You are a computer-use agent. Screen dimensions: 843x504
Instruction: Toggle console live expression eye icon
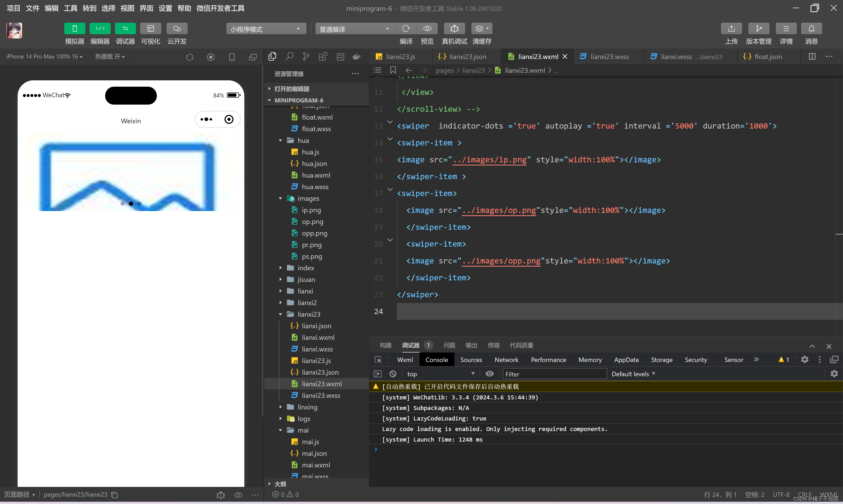[x=489, y=374]
